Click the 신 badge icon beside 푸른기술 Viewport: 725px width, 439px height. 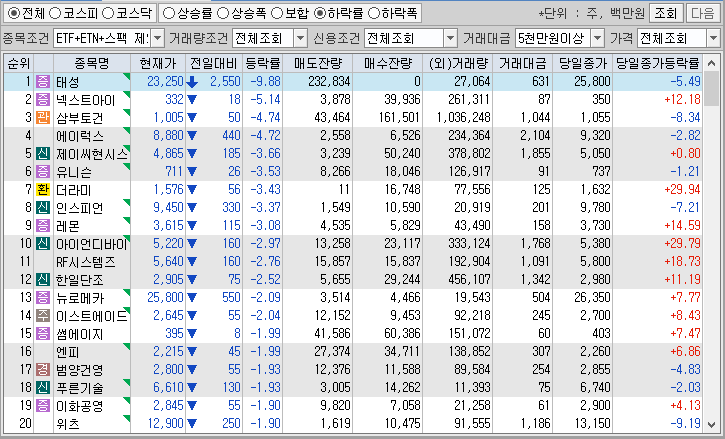[x=43, y=388]
